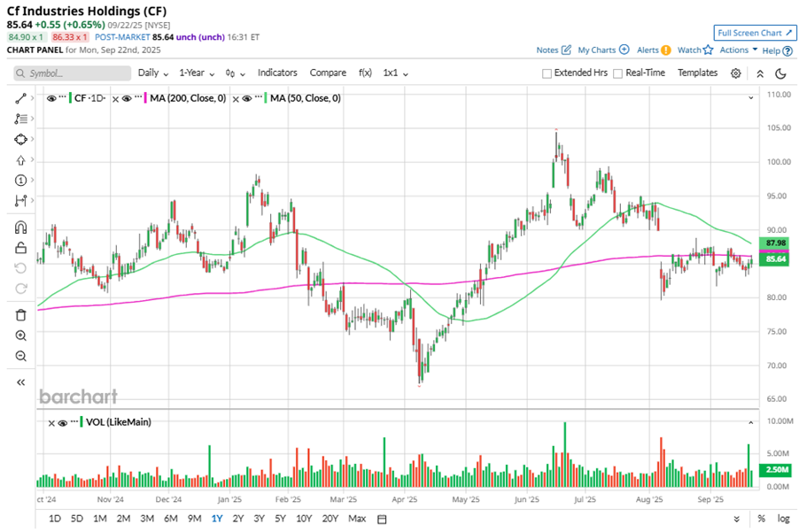Screen dimensions: 799x532
Task: Click the MA 50 green color swatch
Action: [x=266, y=97]
